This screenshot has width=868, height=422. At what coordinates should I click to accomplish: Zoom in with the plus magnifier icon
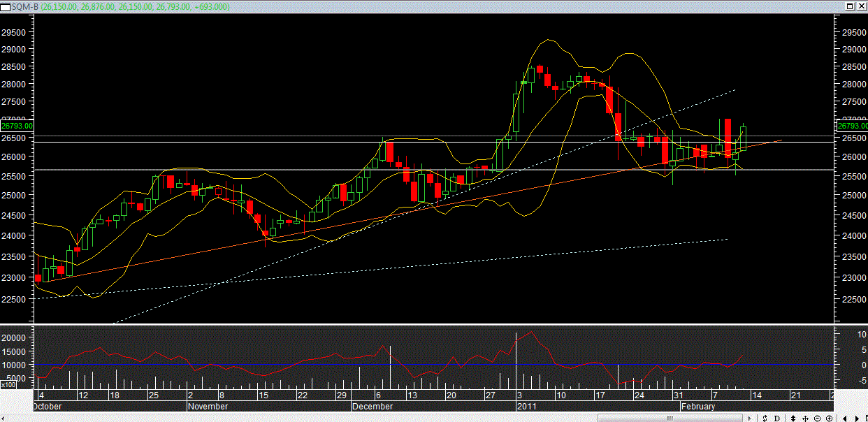pyautogui.click(x=830, y=419)
